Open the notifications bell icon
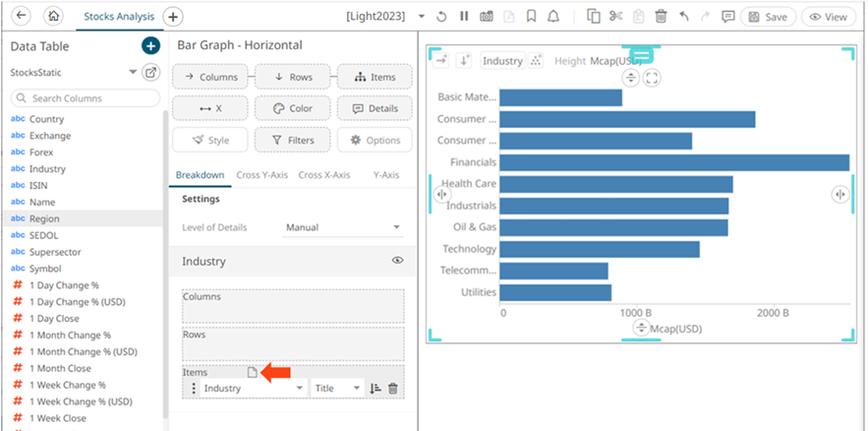This screenshot has height=431, width=868. pyautogui.click(x=553, y=17)
